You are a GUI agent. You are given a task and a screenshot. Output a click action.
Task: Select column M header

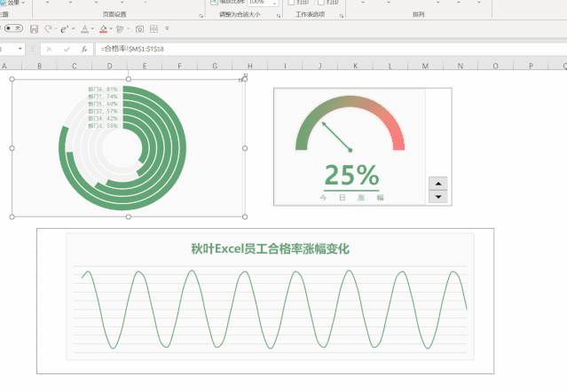tap(425, 66)
